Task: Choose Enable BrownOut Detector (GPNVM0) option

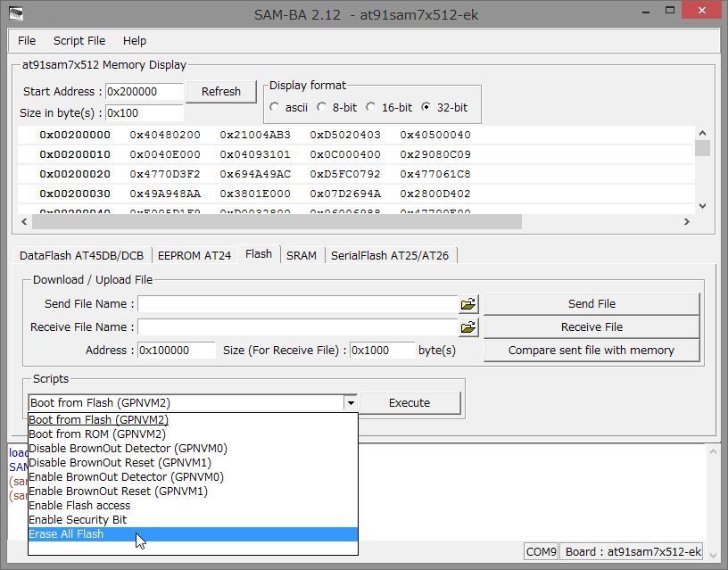Action: click(x=193, y=477)
